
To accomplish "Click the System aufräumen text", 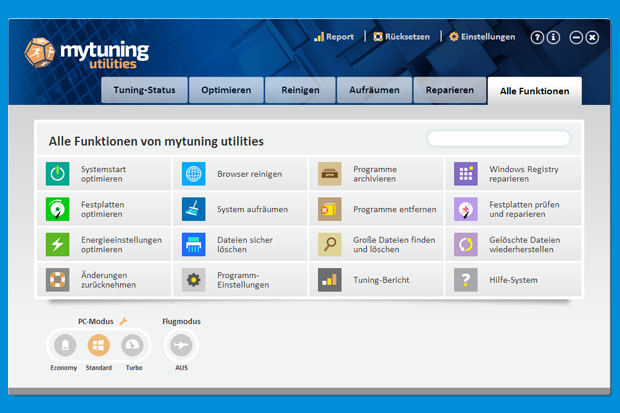I will tap(252, 209).
